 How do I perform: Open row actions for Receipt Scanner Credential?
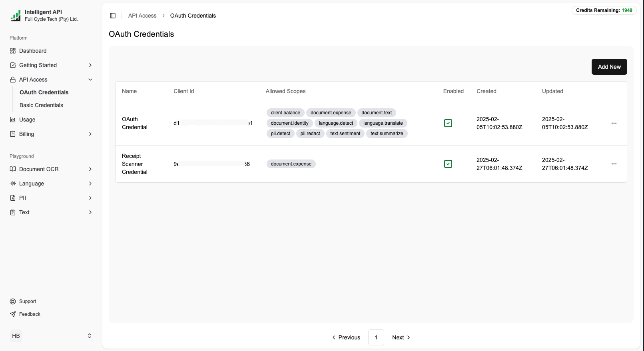[x=614, y=164]
